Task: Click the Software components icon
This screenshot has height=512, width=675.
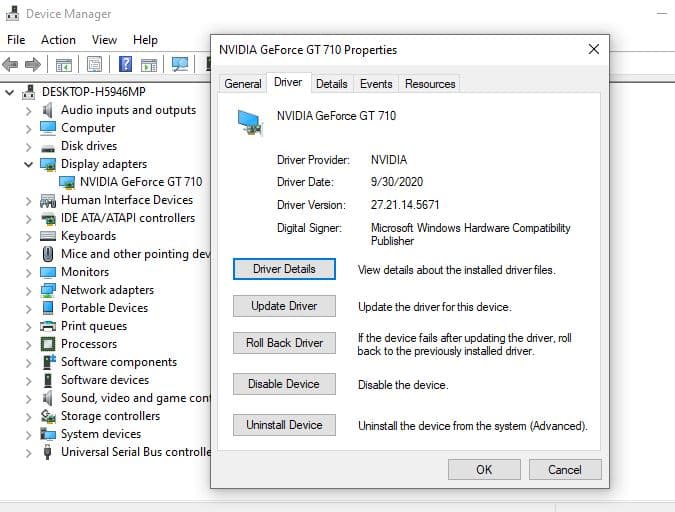Action: click(x=49, y=362)
